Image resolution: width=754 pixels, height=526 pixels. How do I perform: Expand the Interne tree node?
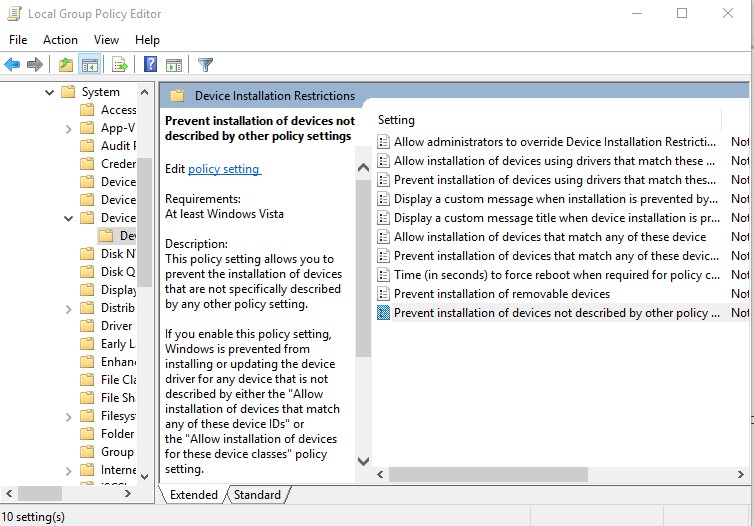click(68, 471)
